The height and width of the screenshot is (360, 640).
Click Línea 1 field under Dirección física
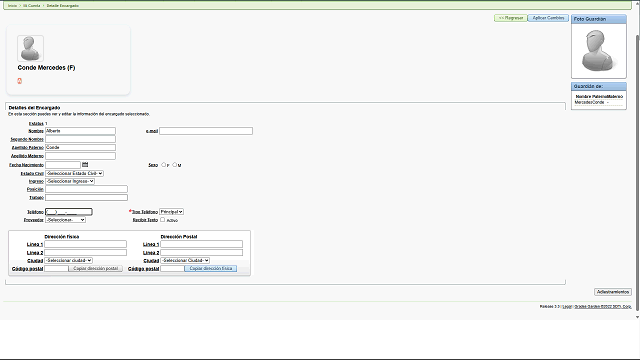(86, 244)
